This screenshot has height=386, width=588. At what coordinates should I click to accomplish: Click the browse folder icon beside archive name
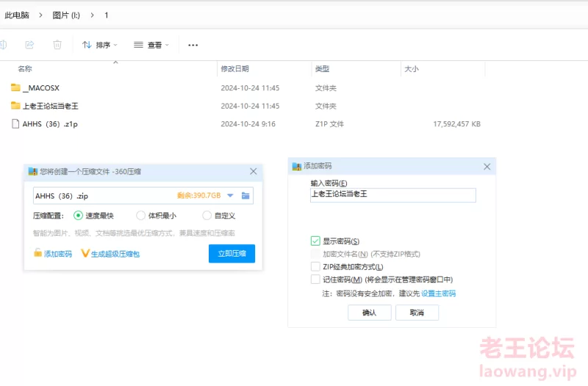pos(245,196)
